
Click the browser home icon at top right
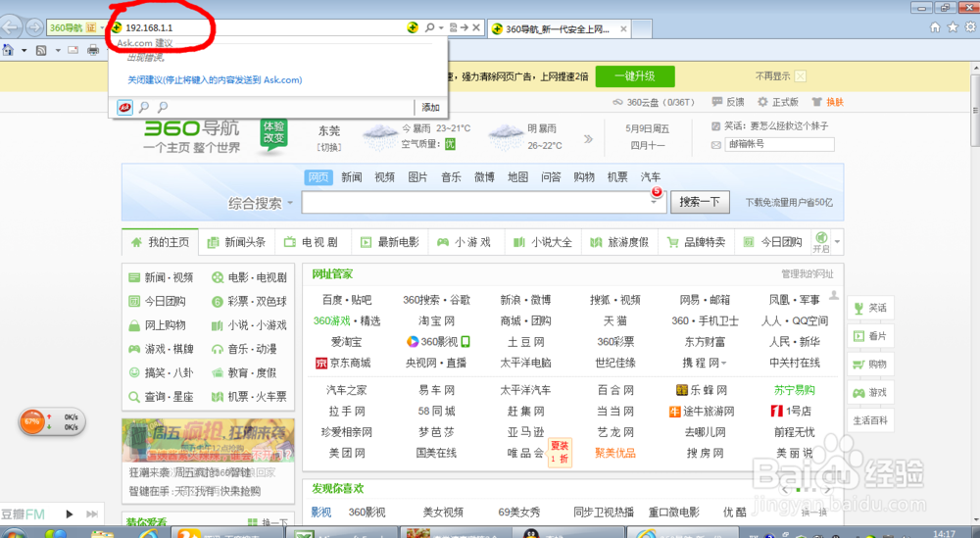pyautogui.click(x=935, y=26)
